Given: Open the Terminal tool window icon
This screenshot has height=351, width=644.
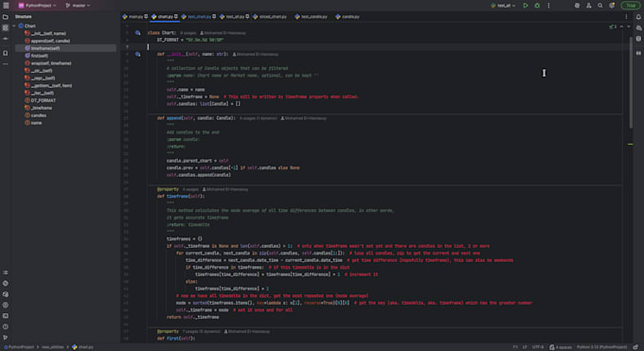Looking at the screenshot, I should pos(6,316).
